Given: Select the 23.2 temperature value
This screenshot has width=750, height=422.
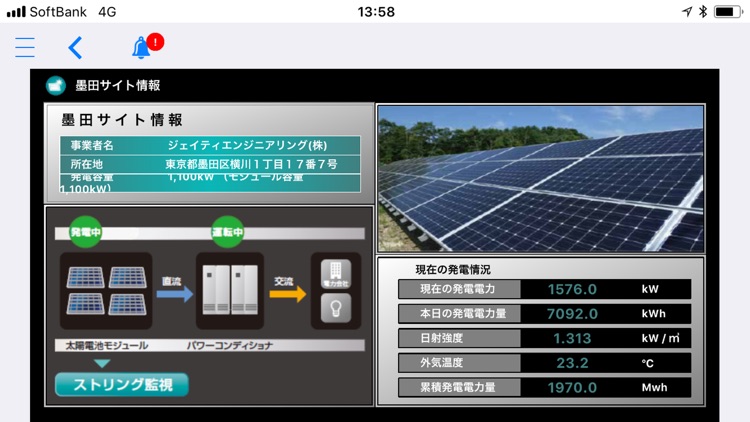Looking at the screenshot, I should coord(572,363).
